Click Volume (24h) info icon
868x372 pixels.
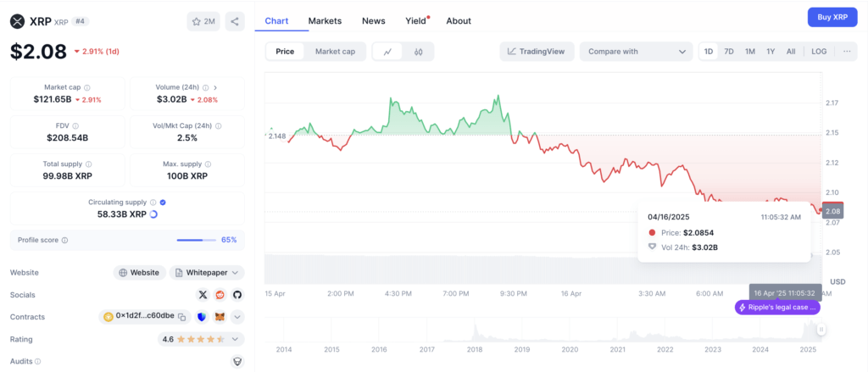tap(205, 87)
